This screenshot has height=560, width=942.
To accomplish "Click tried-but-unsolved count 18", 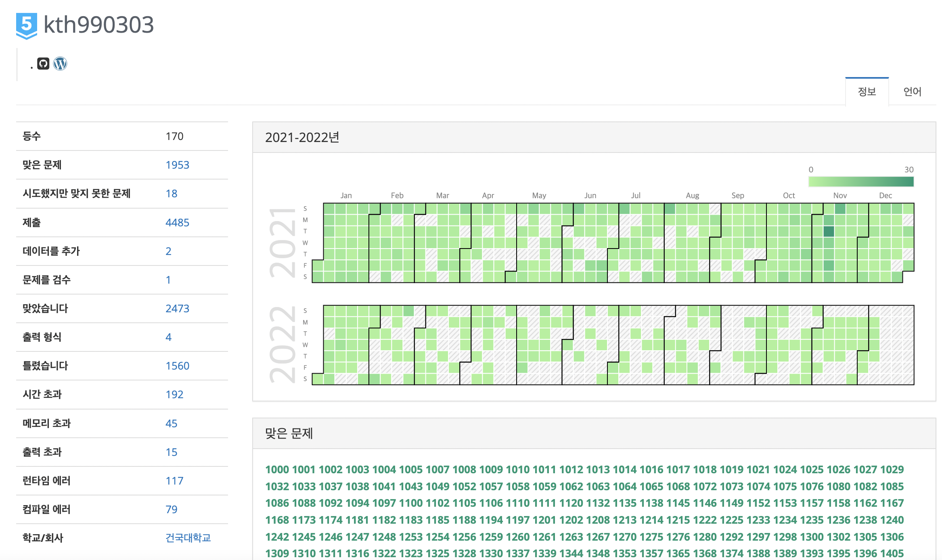I will pyautogui.click(x=171, y=194).
